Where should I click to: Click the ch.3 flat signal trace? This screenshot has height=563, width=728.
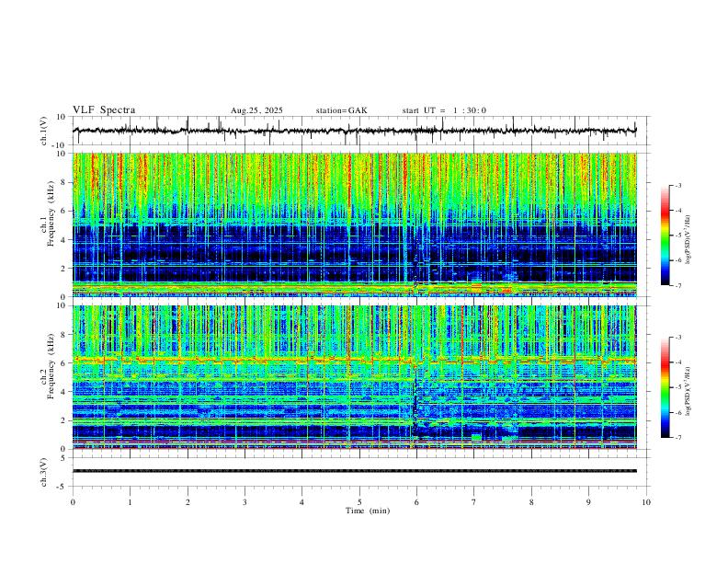(x=355, y=471)
